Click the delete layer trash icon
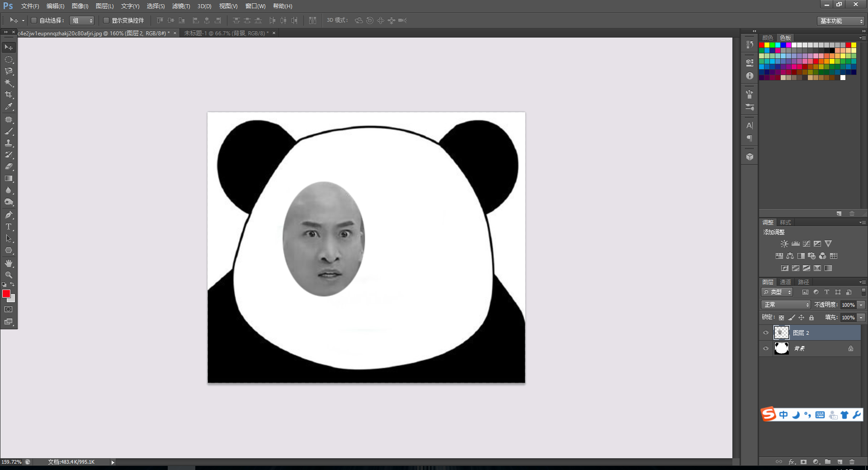The height and width of the screenshot is (470, 868). (852, 462)
